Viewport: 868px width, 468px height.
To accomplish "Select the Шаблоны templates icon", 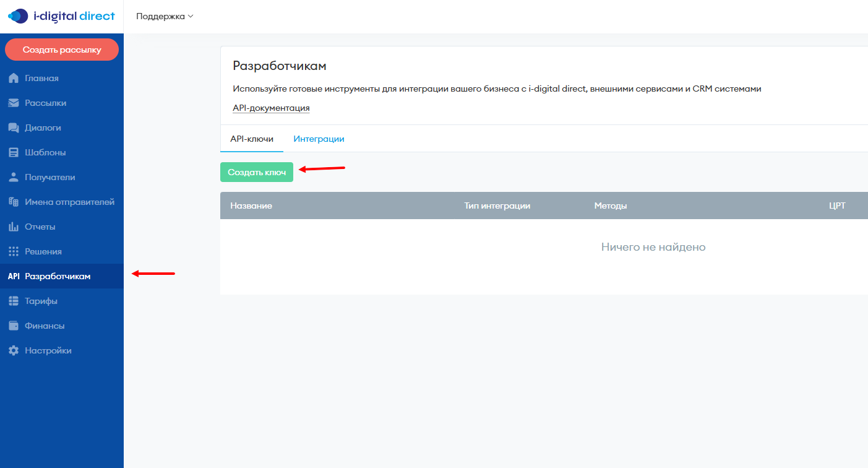I will [14, 153].
